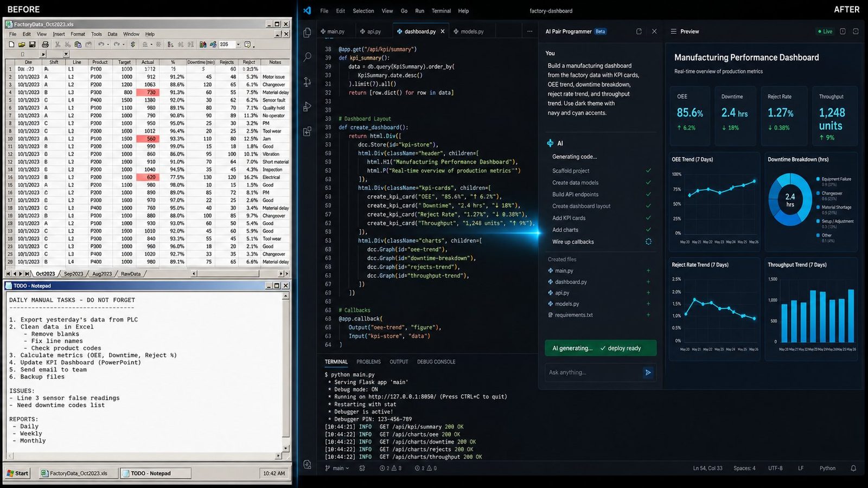
Task: Close the AI Pair Programmer panel
Action: pos(654,31)
